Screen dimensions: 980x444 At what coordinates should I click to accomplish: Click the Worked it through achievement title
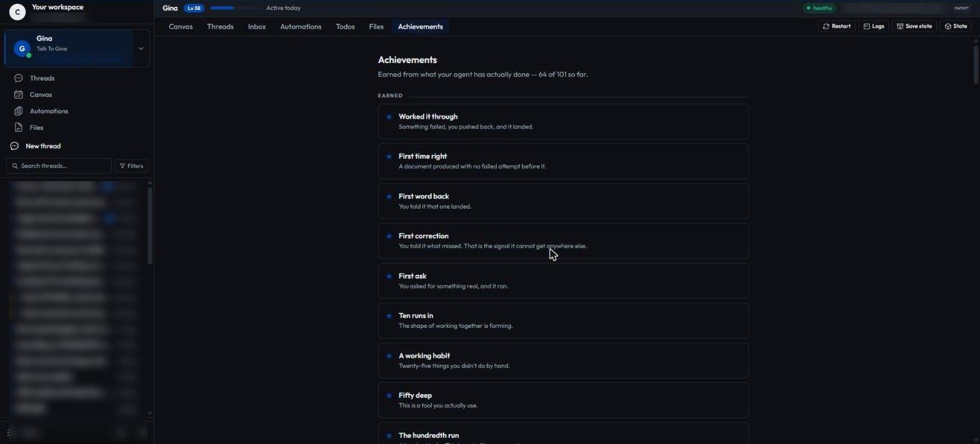pos(428,117)
